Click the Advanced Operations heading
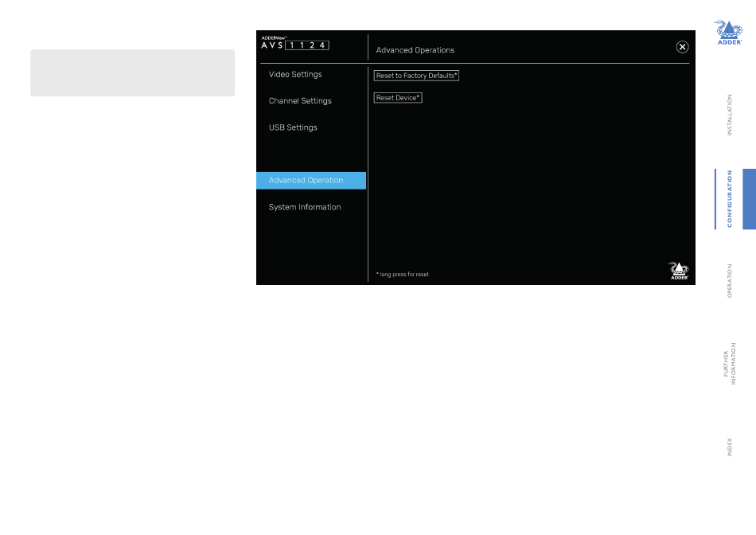 (415, 50)
